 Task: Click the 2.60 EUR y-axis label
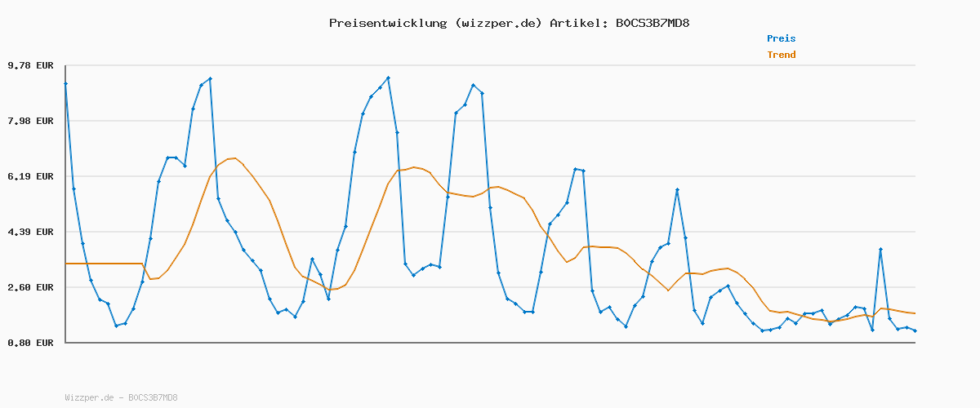click(x=31, y=287)
